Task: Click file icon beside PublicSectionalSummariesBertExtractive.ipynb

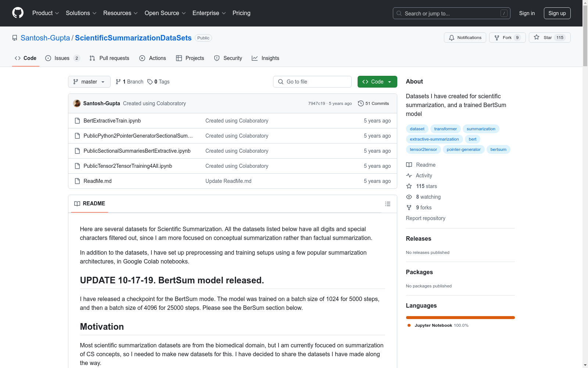Action: (77, 151)
